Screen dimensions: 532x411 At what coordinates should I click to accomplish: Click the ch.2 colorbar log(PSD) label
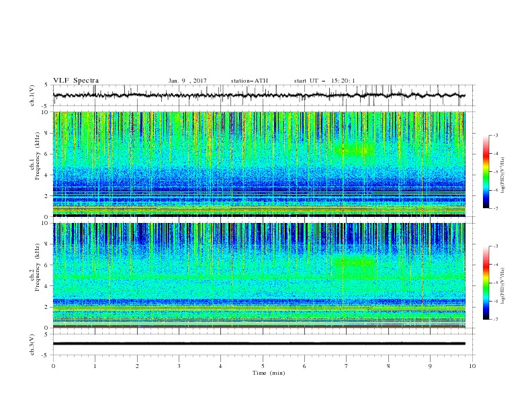(x=503, y=286)
